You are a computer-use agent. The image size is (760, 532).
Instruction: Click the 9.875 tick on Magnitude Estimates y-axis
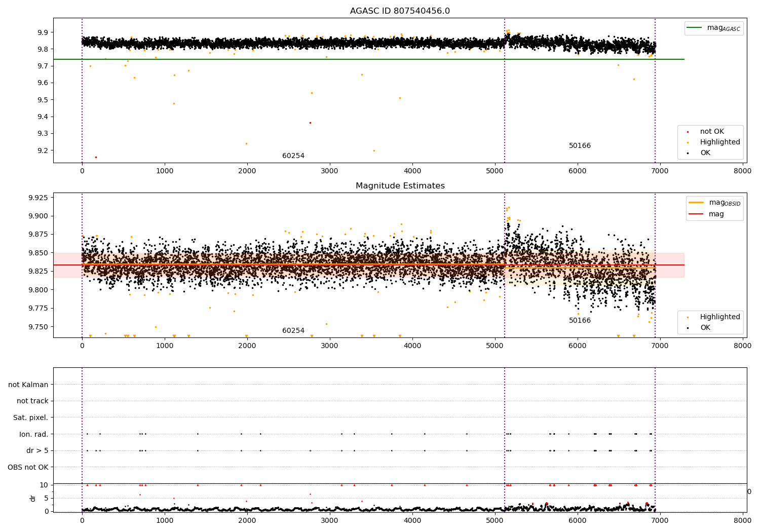(39, 234)
